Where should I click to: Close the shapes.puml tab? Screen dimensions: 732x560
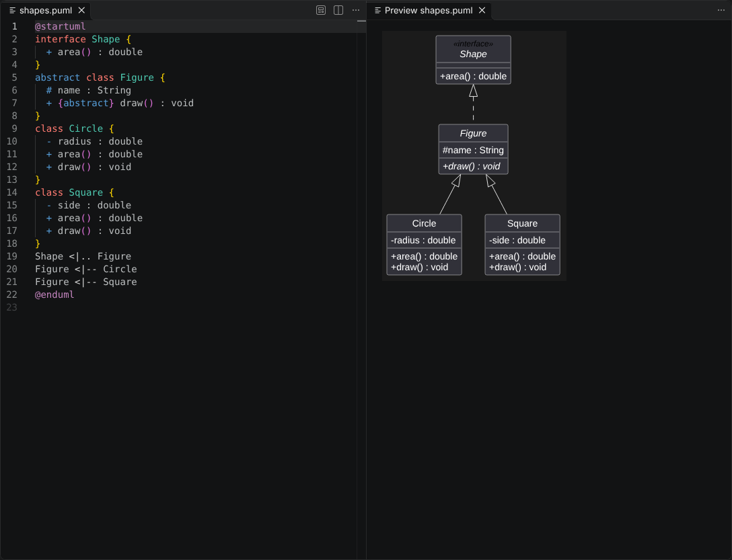click(81, 10)
